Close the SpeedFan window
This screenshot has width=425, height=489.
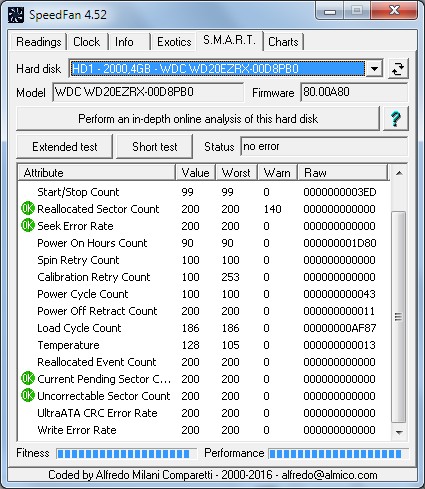(395, 11)
